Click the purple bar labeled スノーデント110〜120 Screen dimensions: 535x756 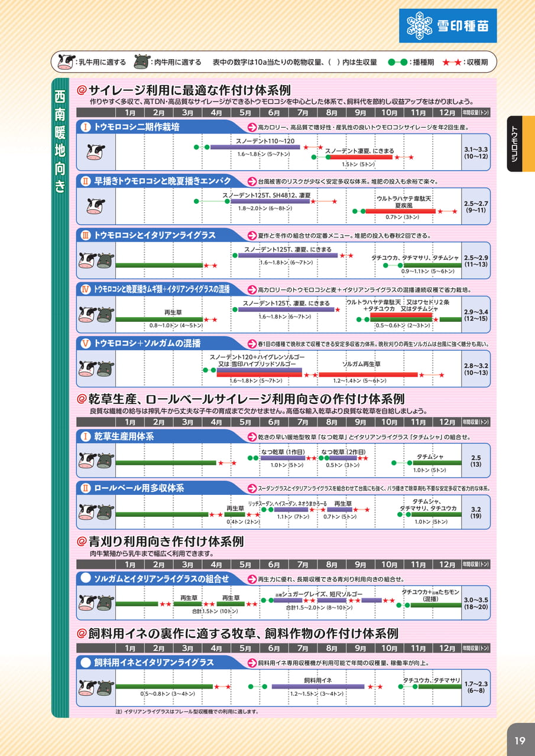coord(255,147)
